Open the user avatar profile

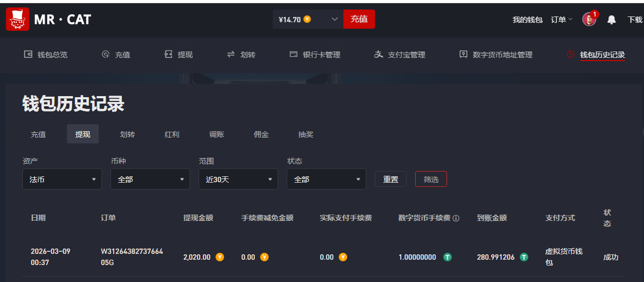coord(589,19)
